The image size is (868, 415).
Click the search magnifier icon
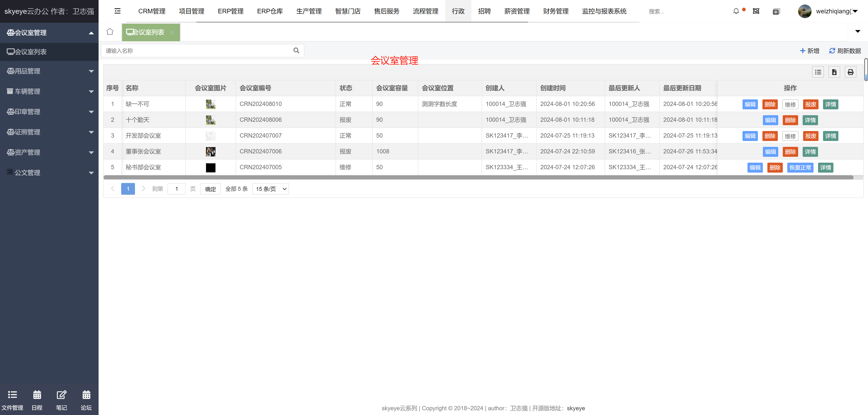[x=296, y=50]
